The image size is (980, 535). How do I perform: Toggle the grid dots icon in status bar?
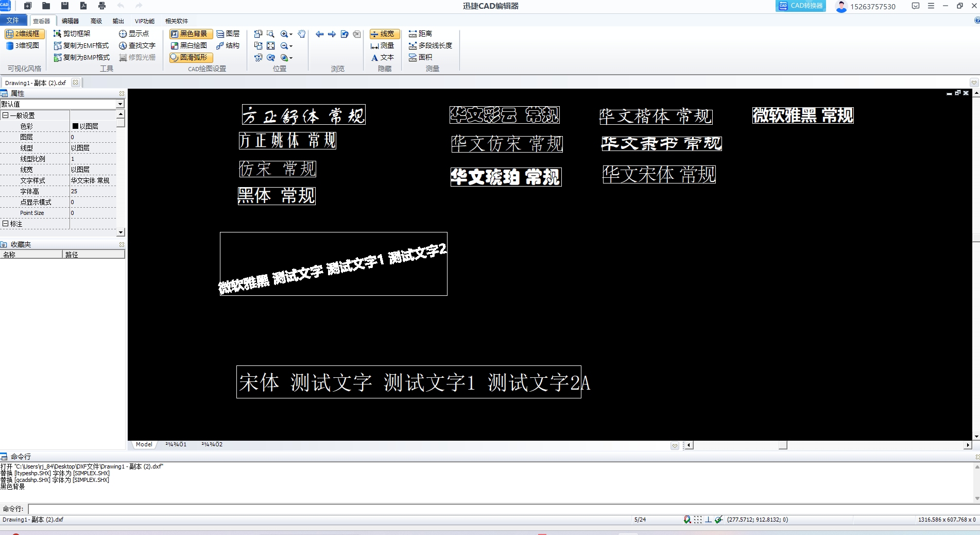[x=698, y=520]
